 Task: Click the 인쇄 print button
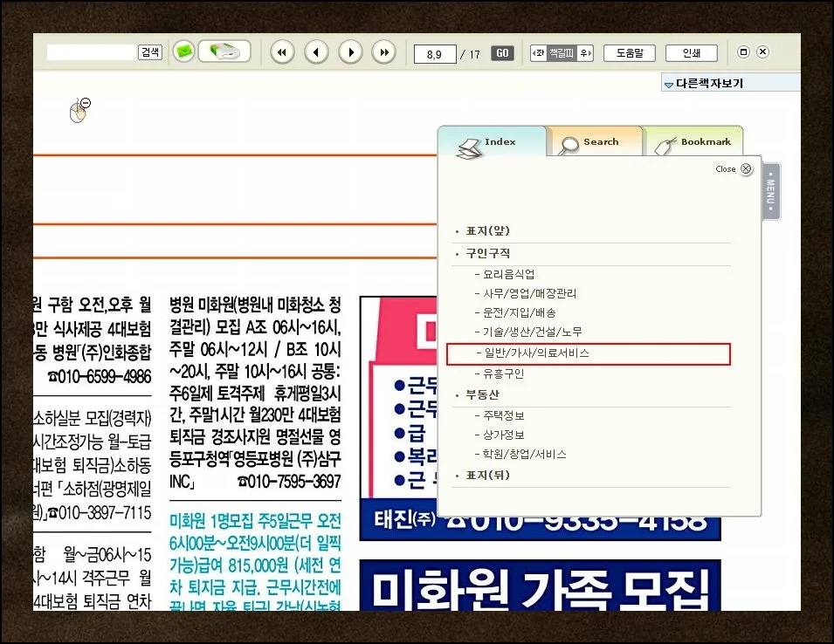[692, 53]
